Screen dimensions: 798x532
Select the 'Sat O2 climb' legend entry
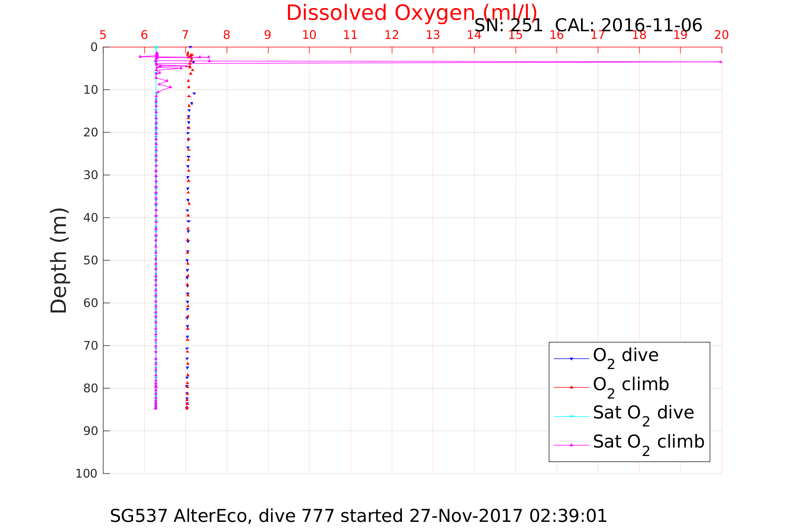click(x=649, y=443)
